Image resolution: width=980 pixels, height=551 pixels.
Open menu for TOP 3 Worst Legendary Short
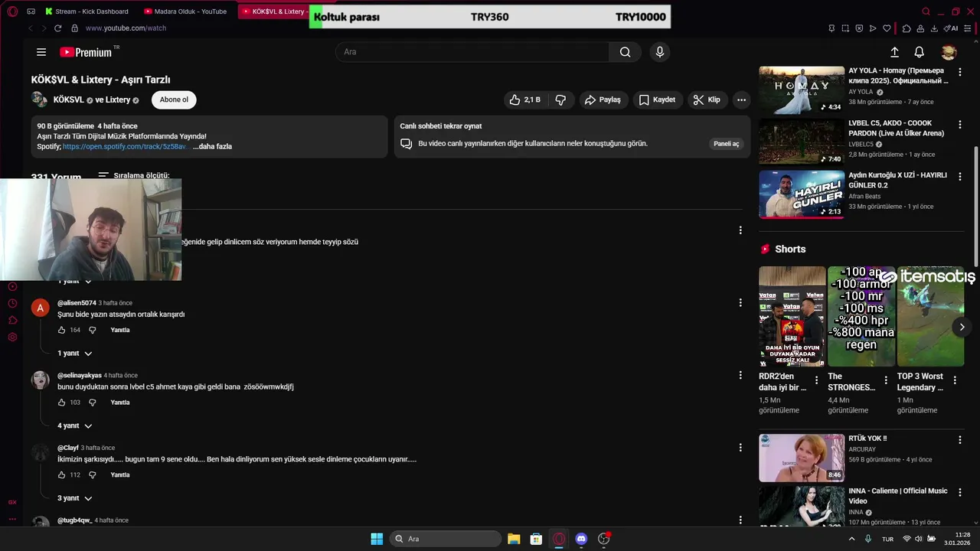point(955,380)
